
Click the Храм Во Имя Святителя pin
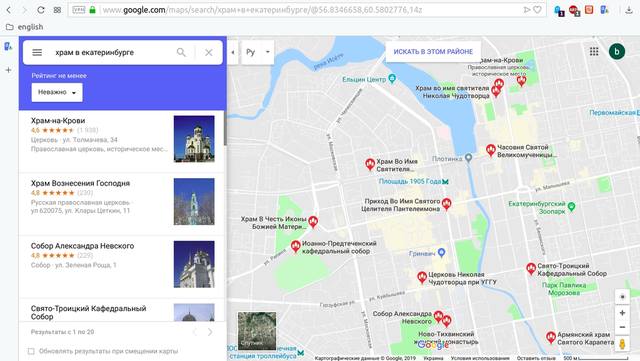(370, 164)
